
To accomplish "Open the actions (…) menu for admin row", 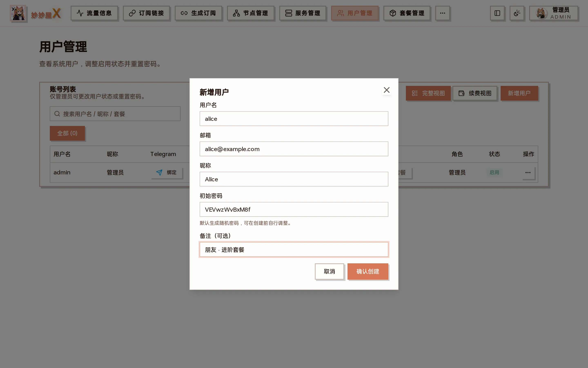I will pos(528,173).
